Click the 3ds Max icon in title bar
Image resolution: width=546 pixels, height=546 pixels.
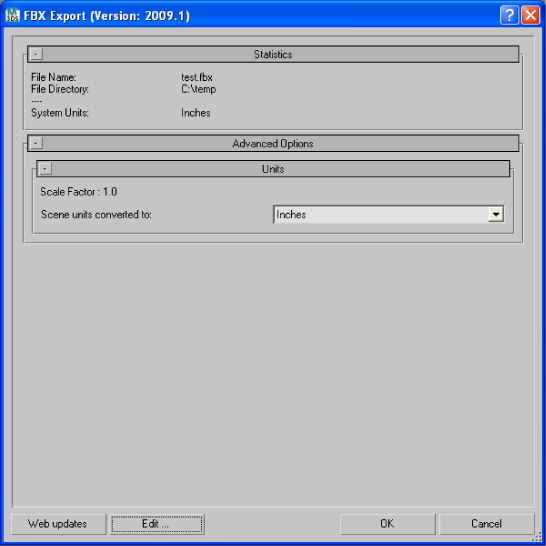click(x=13, y=15)
